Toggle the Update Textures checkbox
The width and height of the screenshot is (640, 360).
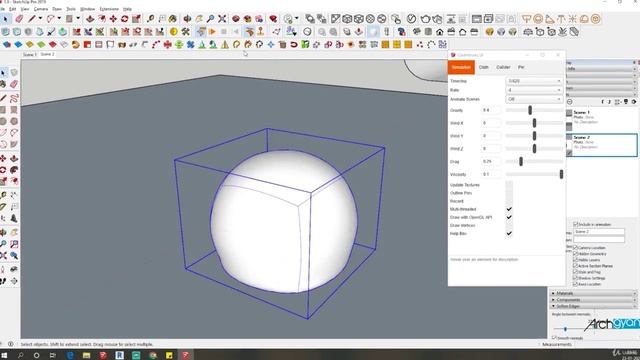[509, 185]
